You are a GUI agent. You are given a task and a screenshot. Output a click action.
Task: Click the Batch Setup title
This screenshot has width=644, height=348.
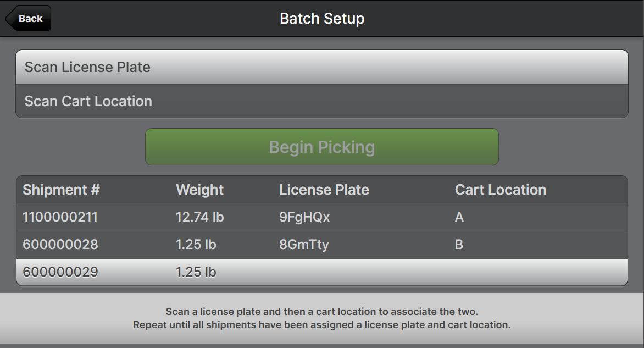tap(322, 19)
